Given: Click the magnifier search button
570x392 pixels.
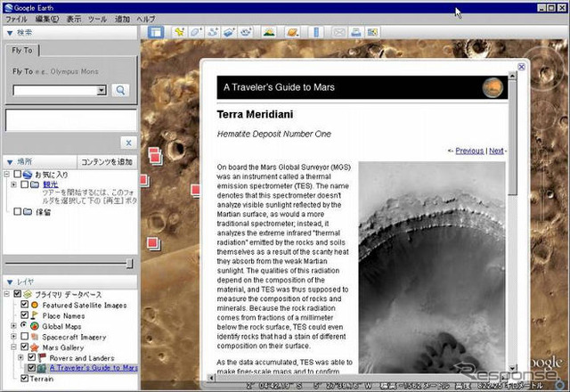Looking at the screenshot, I should tap(120, 90).
